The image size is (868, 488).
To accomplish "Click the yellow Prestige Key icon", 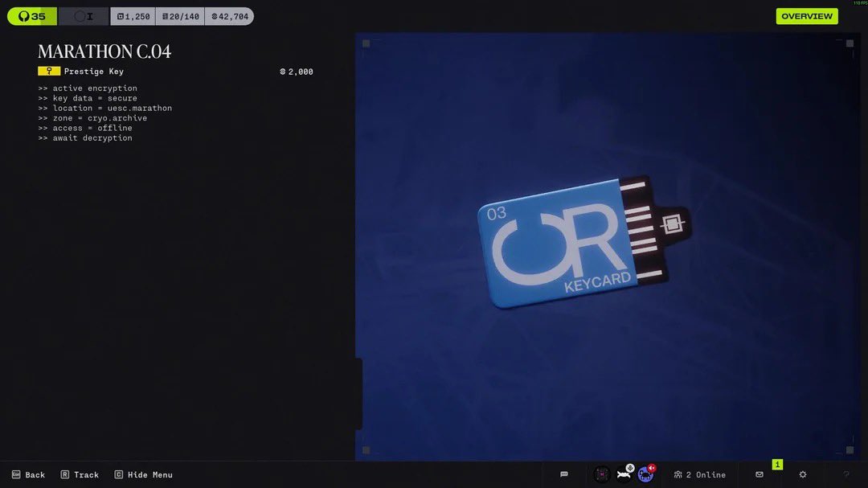I will pyautogui.click(x=49, y=71).
